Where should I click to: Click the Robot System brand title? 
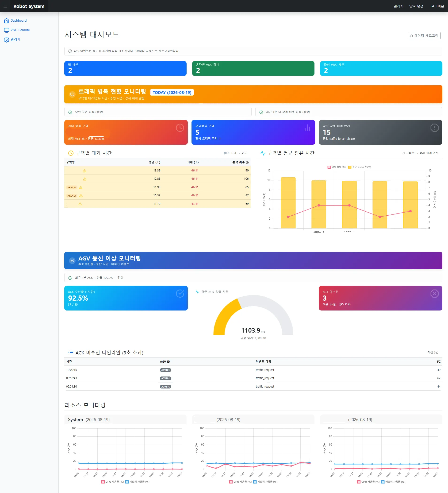point(29,6)
